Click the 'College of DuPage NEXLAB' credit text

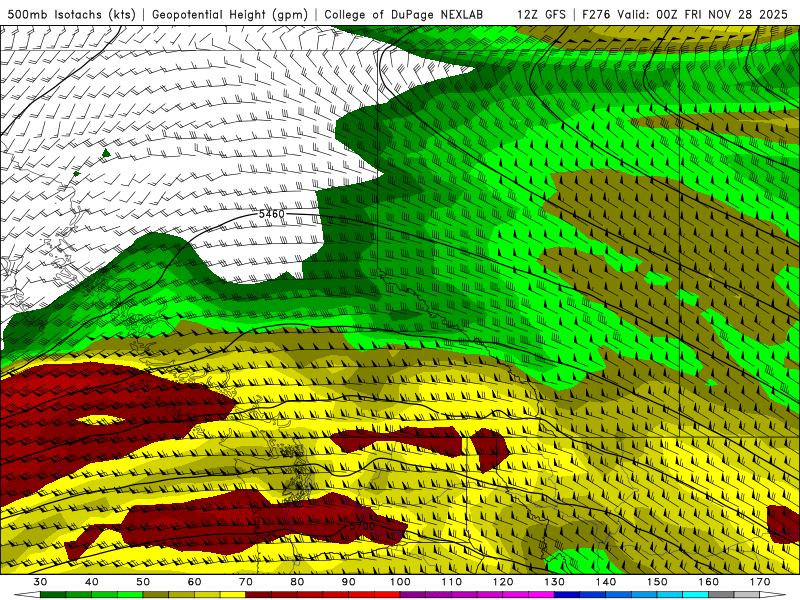click(x=404, y=14)
